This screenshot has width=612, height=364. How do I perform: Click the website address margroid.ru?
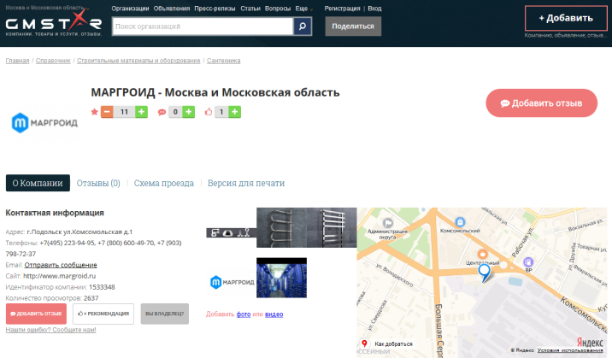pos(59,276)
